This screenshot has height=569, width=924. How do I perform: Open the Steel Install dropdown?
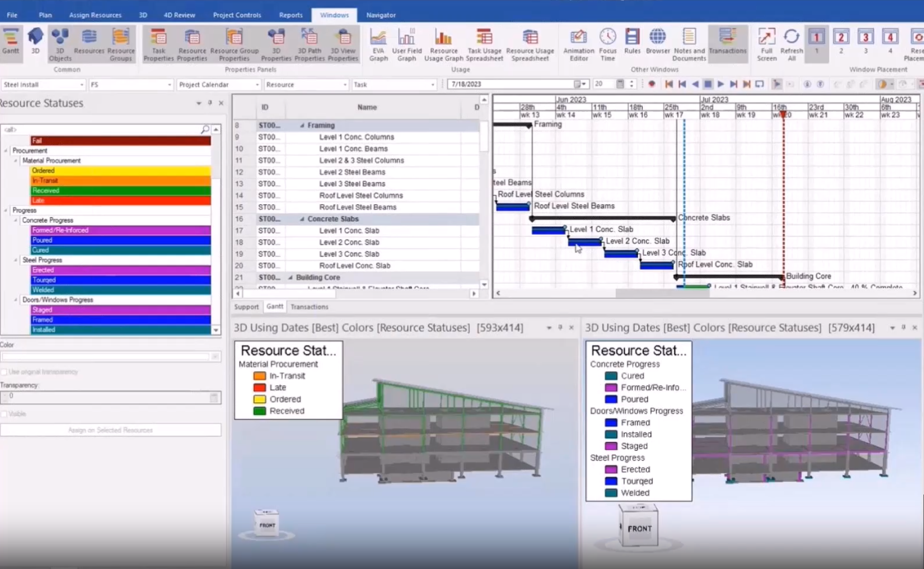pyautogui.click(x=43, y=85)
